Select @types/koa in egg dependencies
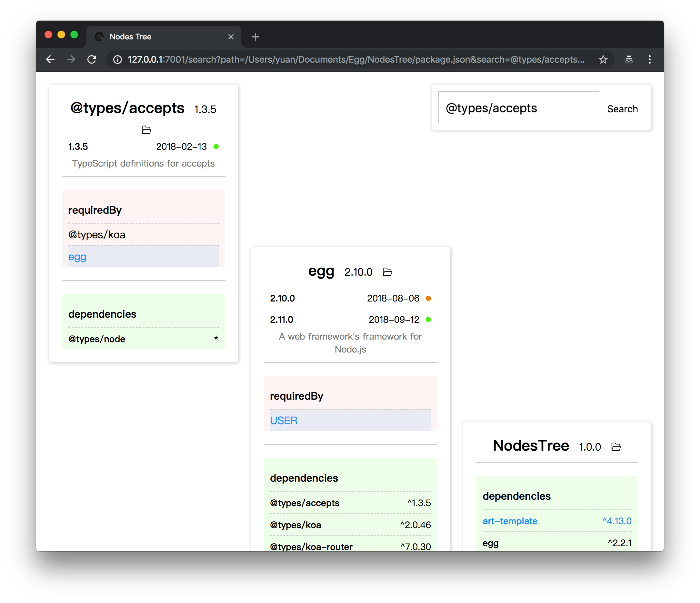 point(295,525)
